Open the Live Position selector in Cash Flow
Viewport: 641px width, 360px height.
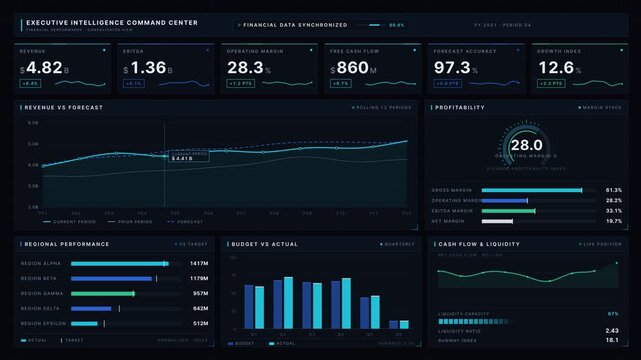coord(600,244)
